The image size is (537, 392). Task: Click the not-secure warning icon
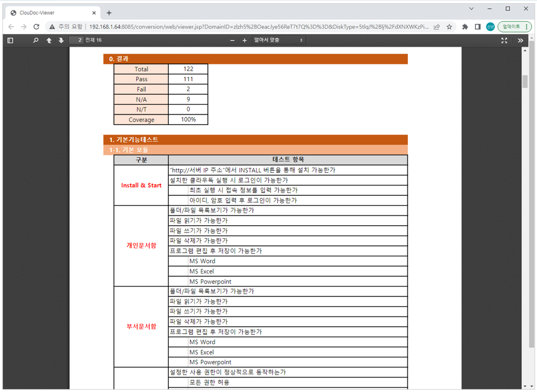pyautogui.click(x=52, y=27)
